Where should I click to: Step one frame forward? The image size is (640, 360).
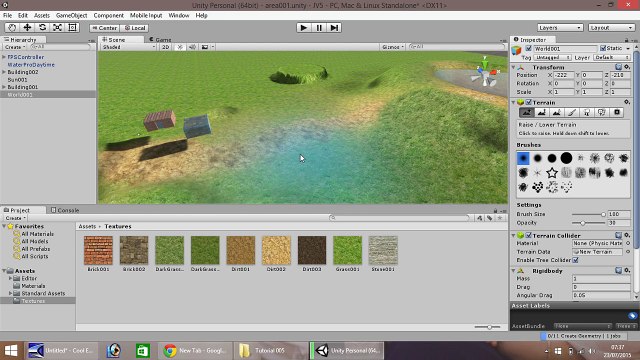334,28
